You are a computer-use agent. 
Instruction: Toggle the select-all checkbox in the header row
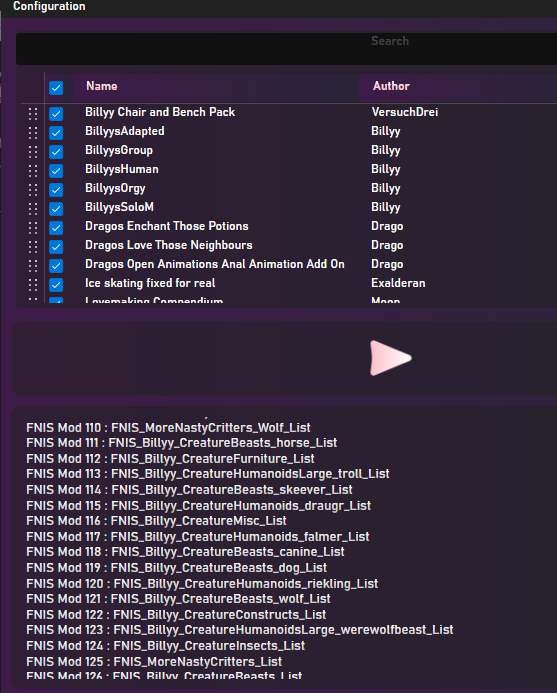(x=56, y=88)
